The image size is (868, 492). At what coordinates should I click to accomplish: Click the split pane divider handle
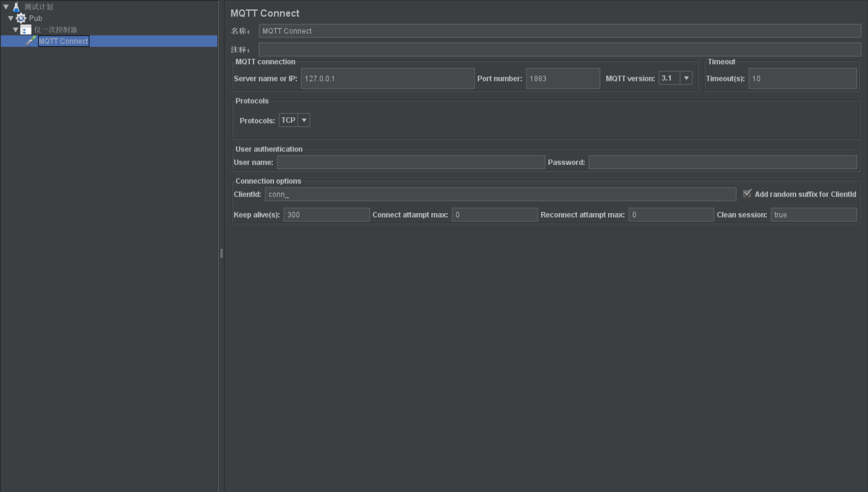[222, 253]
